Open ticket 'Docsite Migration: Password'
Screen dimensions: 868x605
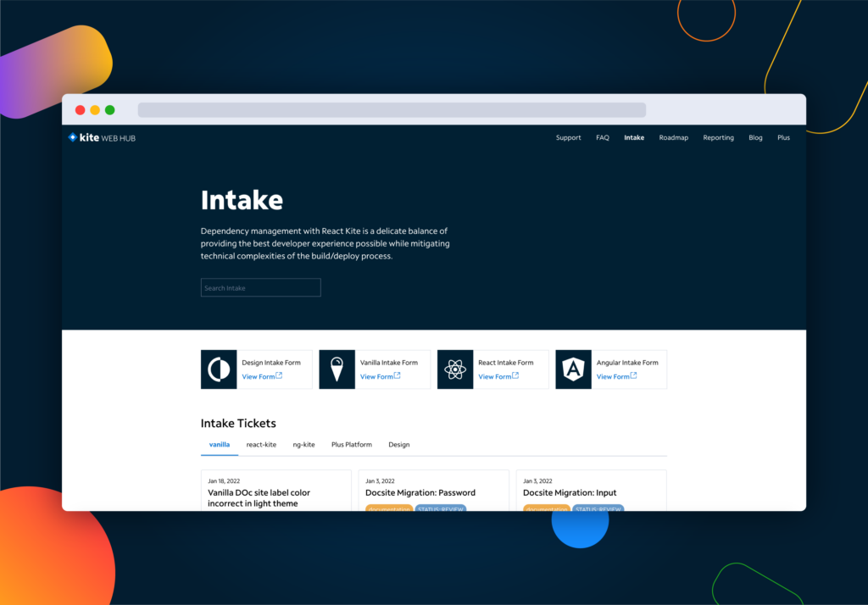[420, 492]
